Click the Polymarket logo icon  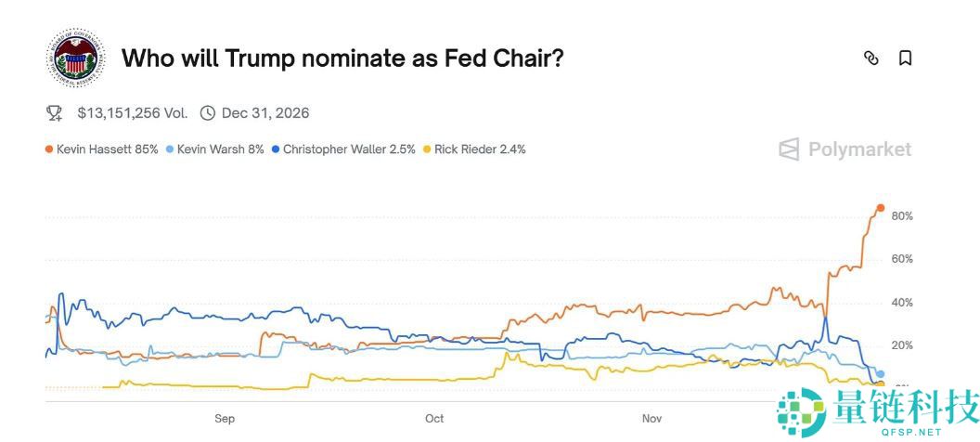pyautogui.click(x=789, y=149)
